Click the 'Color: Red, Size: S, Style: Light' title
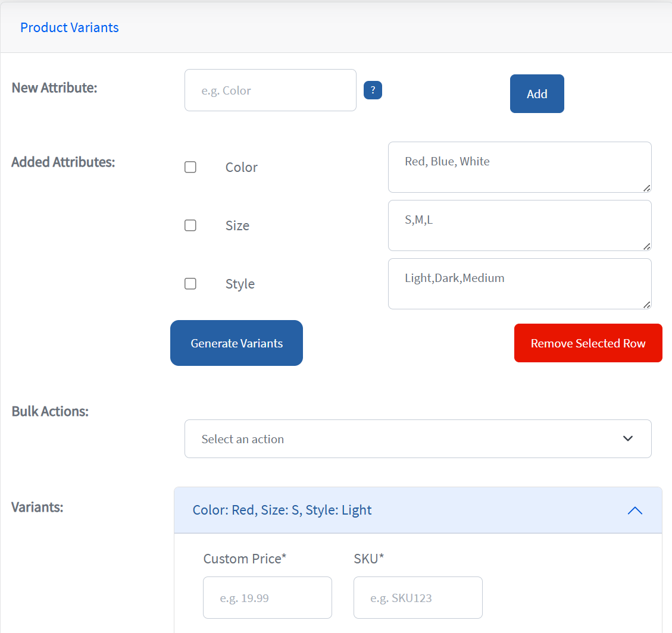Image resolution: width=672 pixels, height=633 pixels. 282,510
